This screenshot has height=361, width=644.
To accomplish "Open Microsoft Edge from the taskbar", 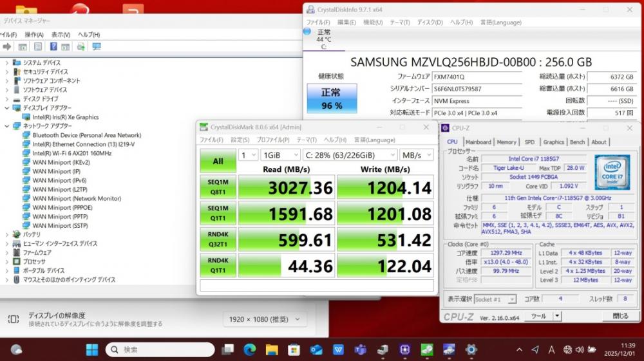I will tap(250, 349).
